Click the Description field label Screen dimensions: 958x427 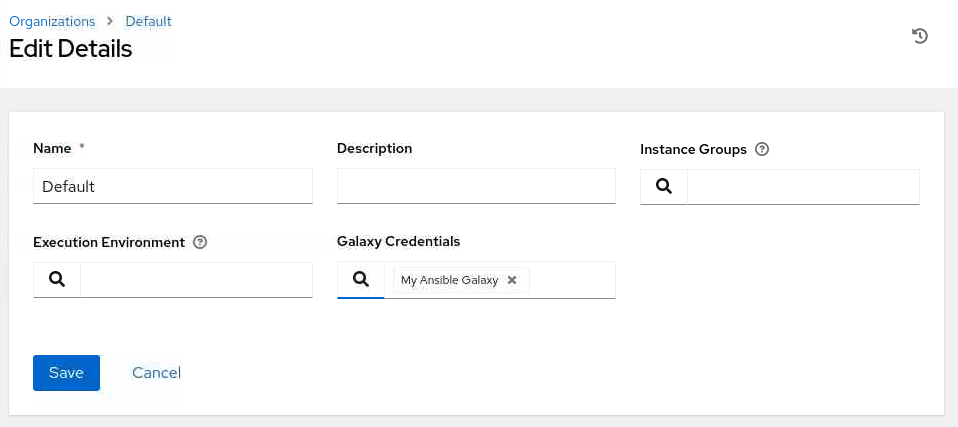pyautogui.click(x=374, y=148)
